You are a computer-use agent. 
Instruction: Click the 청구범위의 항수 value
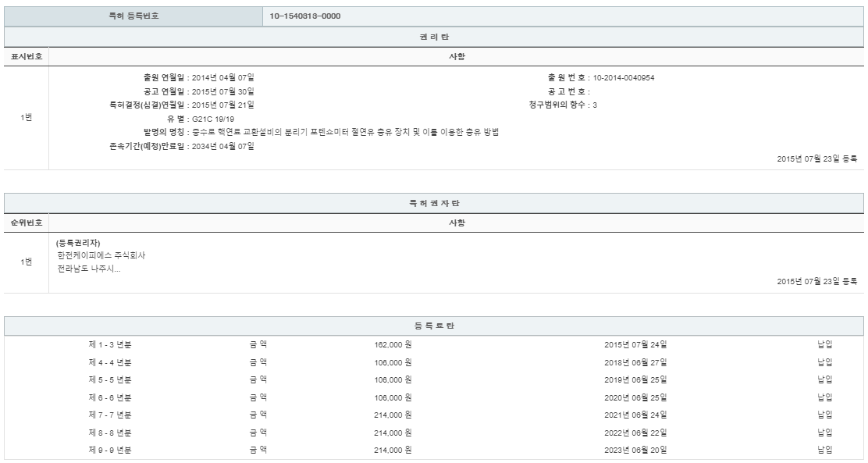[594, 105]
